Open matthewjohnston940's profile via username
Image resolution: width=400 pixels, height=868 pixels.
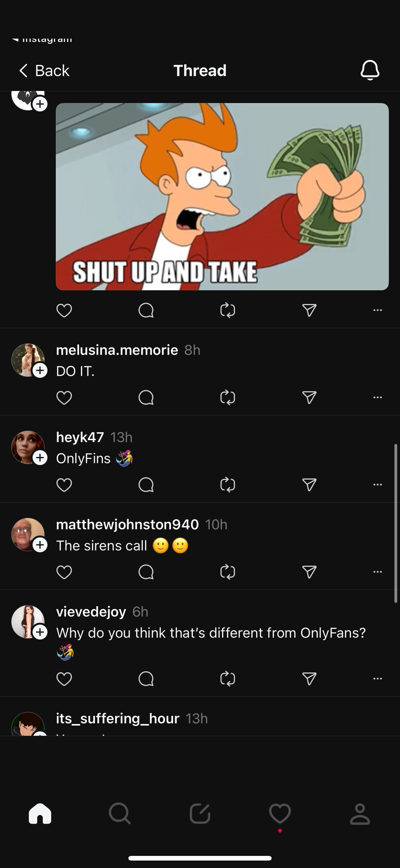coord(127,525)
